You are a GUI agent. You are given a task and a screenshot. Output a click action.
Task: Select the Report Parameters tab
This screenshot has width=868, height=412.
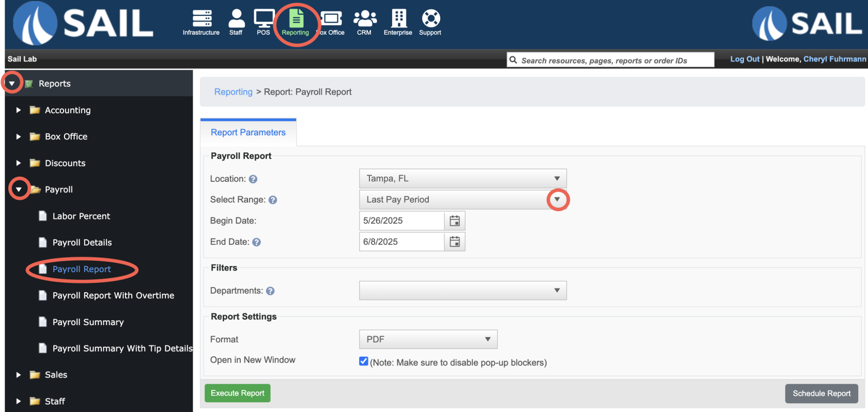pyautogui.click(x=248, y=133)
